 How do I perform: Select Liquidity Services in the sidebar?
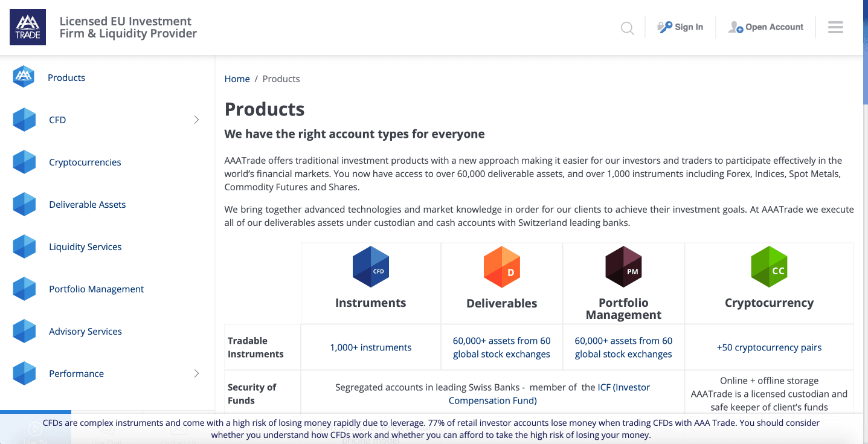point(85,246)
